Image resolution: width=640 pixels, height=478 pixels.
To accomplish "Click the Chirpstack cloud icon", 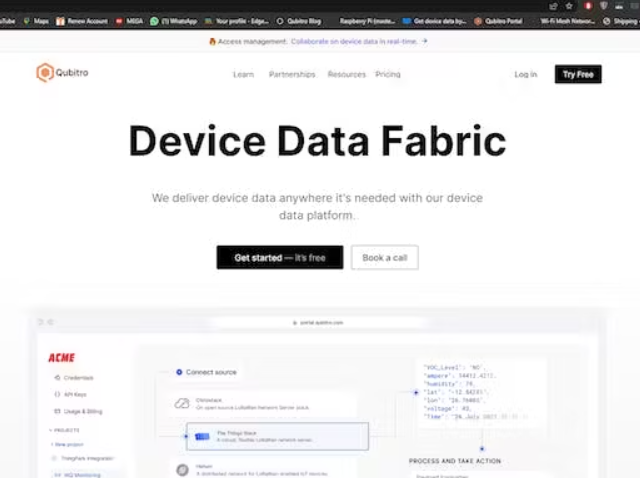I will (x=181, y=403).
